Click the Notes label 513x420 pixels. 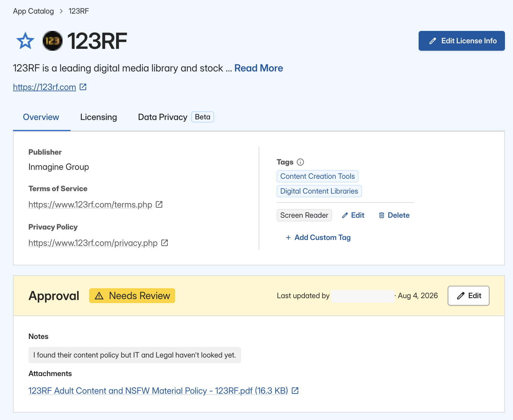pos(38,336)
